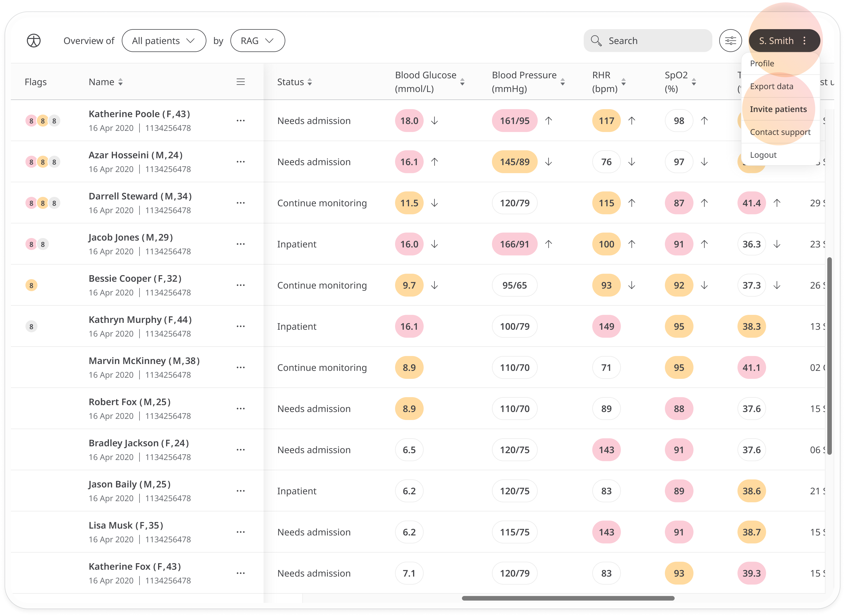Screen dimensions: 845x616
Task: Click Darrell Steward's 87 SpO2 value
Action: point(679,203)
